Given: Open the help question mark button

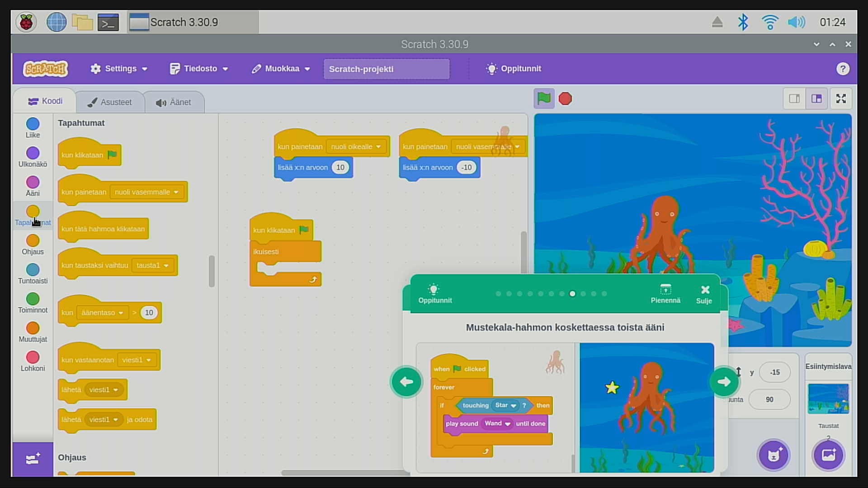Looking at the screenshot, I should pyautogui.click(x=843, y=69).
